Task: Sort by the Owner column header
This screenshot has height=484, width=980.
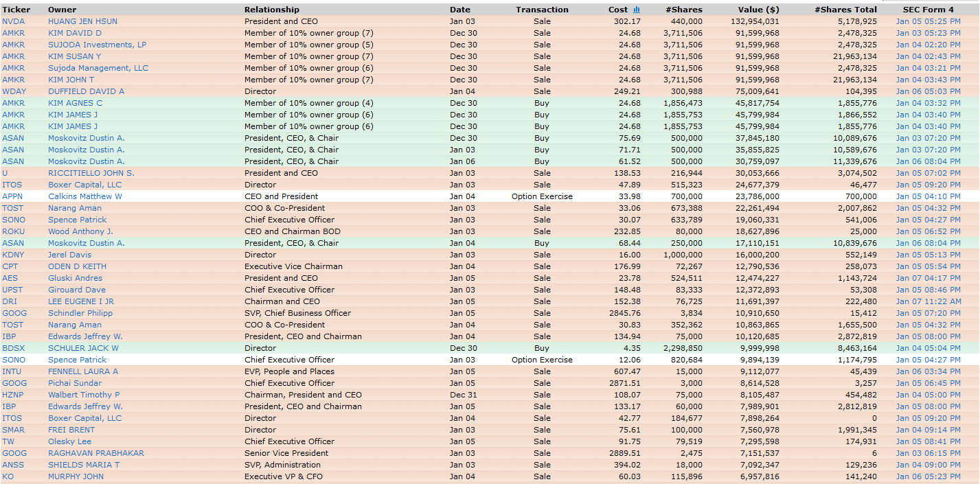Action: pos(62,10)
